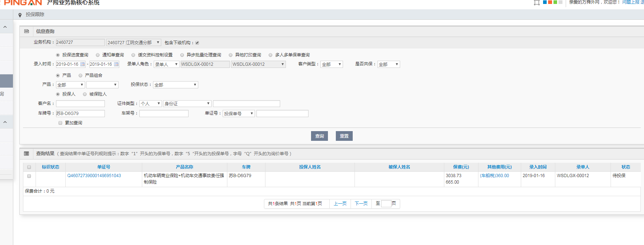644x245 pixels.
Task: Toggle the 包含下级机构 checkbox
Action: pyautogui.click(x=197, y=43)
